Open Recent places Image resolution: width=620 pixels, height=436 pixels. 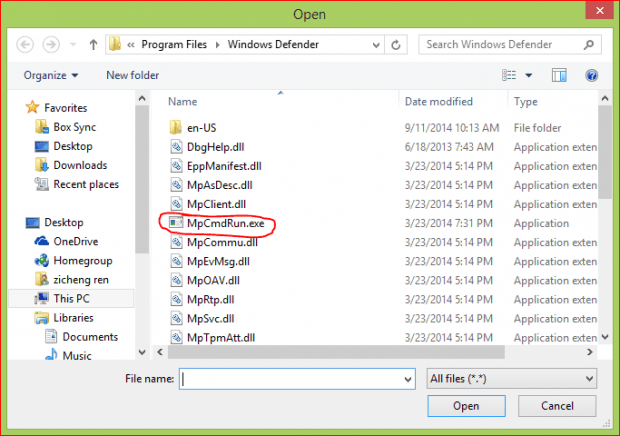[86, 184]
